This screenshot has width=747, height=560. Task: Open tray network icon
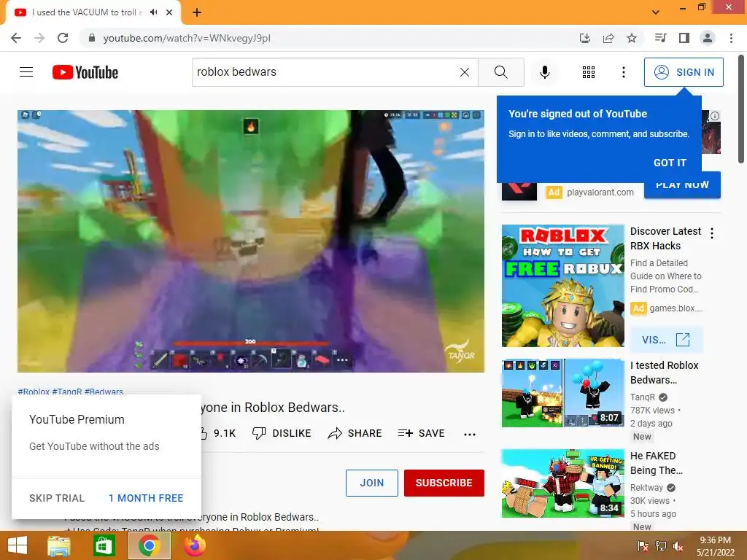point(661,546)
